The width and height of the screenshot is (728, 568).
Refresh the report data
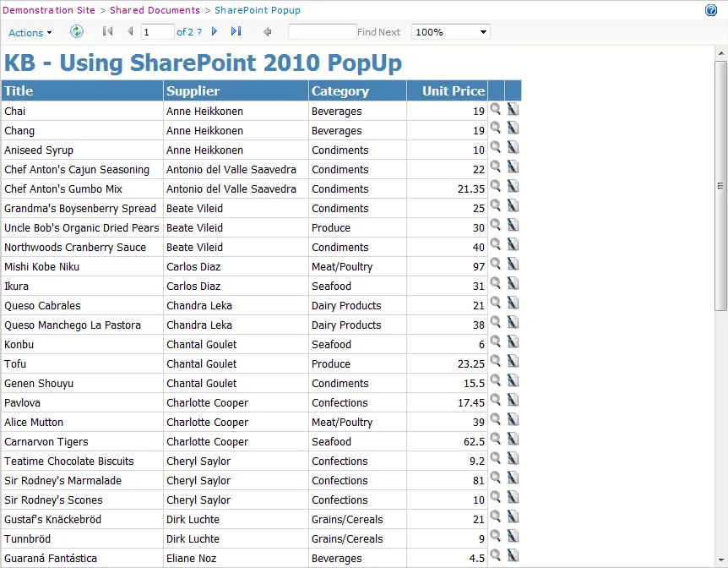(76, 31)
